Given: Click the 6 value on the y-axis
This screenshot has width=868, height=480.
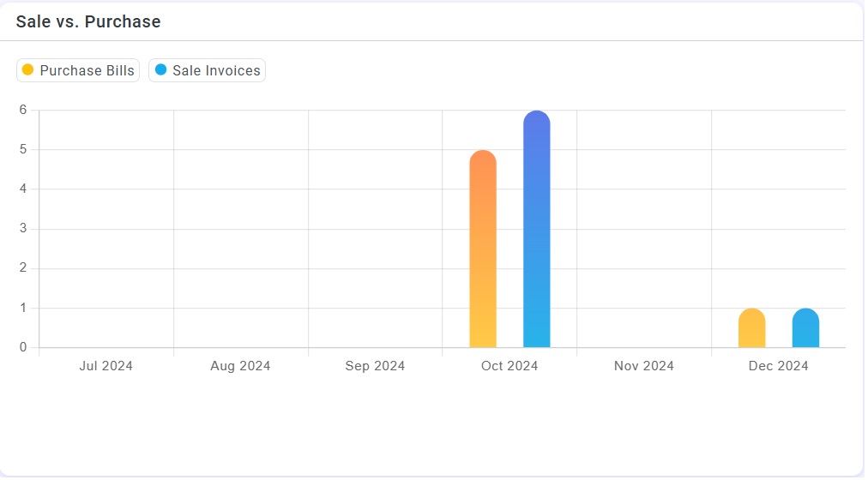Looking at the screenshot, I should (23, 110).
